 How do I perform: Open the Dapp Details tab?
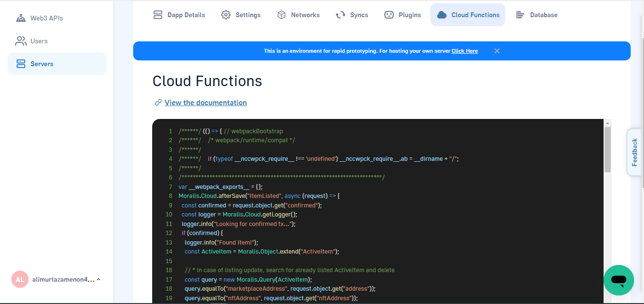coord(179,15)
